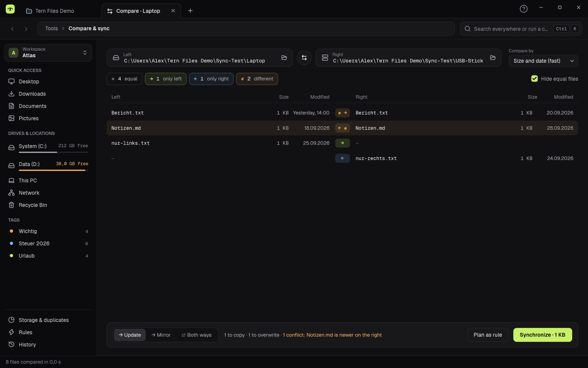Select Both ways sync mode
The width and height of the screenshot is (588, 368).
197,335
